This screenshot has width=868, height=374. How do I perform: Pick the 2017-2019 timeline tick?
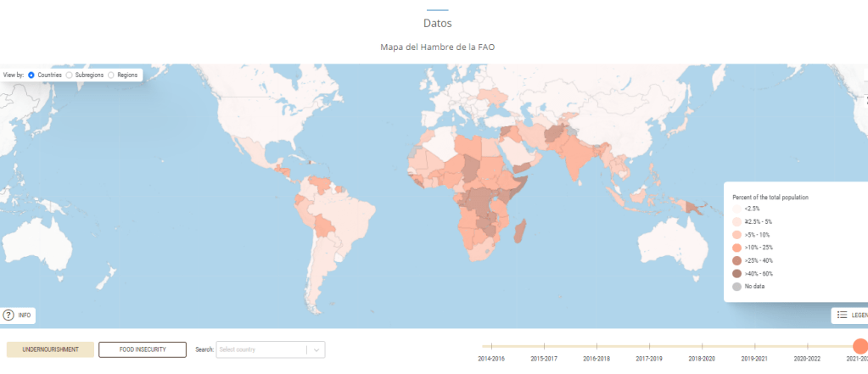[649, 346]
